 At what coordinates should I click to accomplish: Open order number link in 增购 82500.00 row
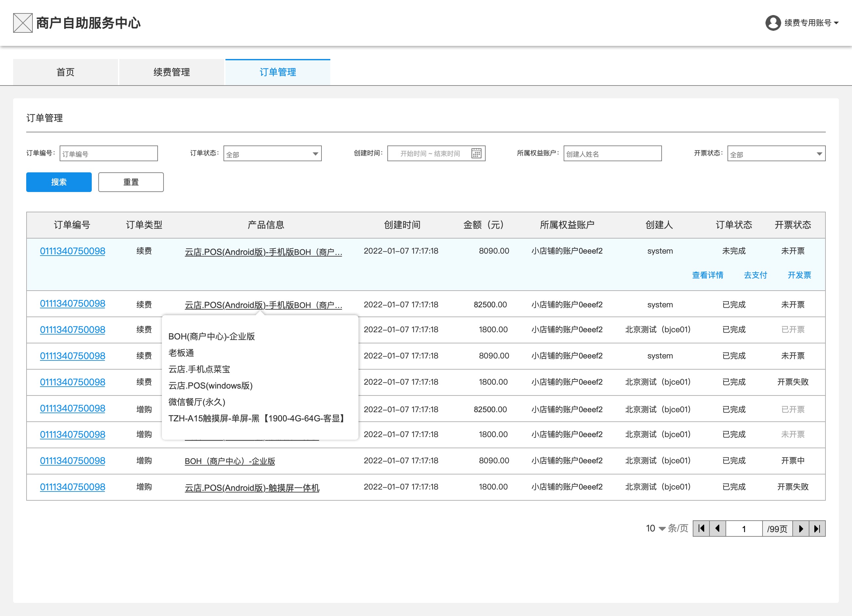click(72, 408)
